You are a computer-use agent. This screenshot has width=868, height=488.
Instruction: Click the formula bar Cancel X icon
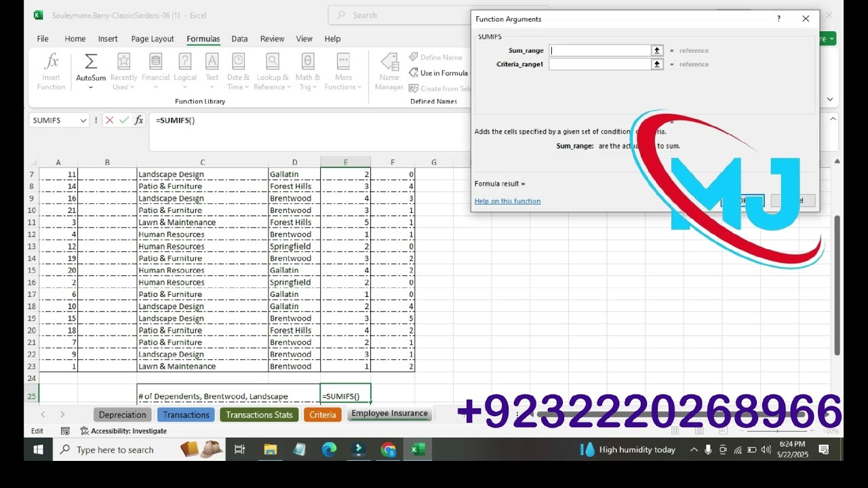tap(109, 120)
